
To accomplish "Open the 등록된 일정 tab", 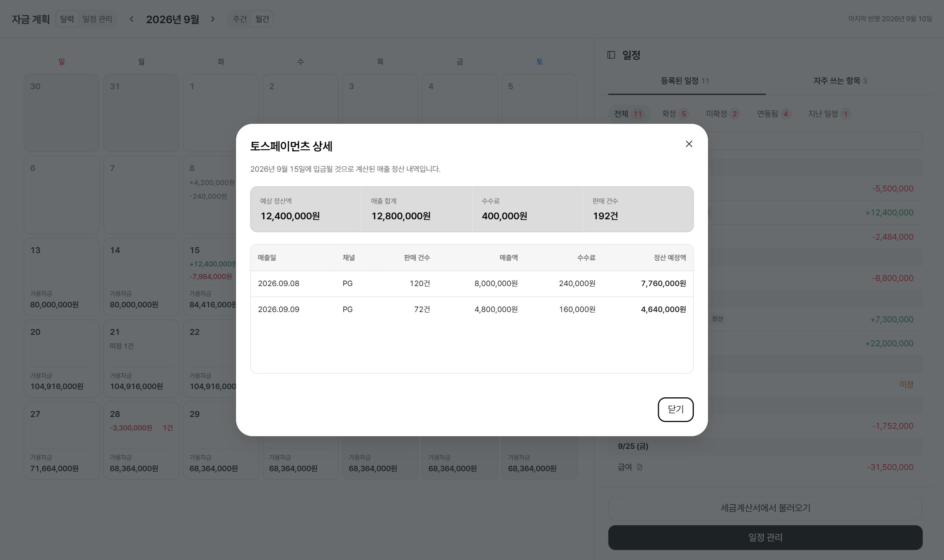I will point(686,81).
